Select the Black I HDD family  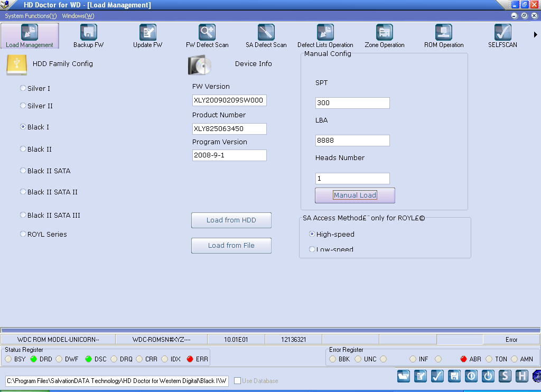click(23, 127)
